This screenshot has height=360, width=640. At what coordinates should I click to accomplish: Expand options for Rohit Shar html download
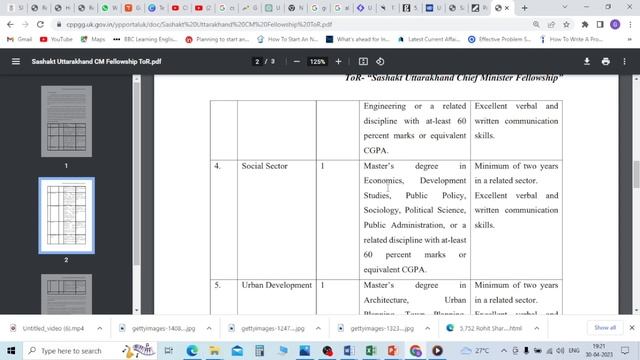tap(537, 328)
